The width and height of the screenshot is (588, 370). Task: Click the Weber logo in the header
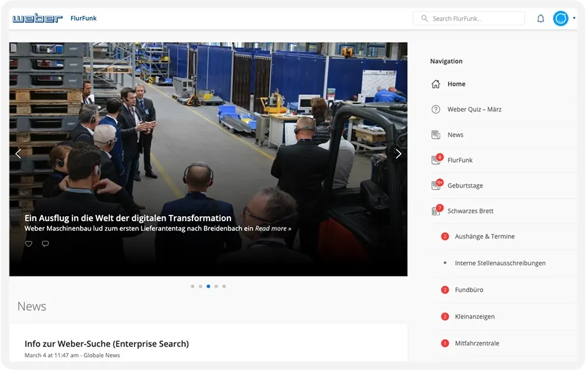pos(37,18)
